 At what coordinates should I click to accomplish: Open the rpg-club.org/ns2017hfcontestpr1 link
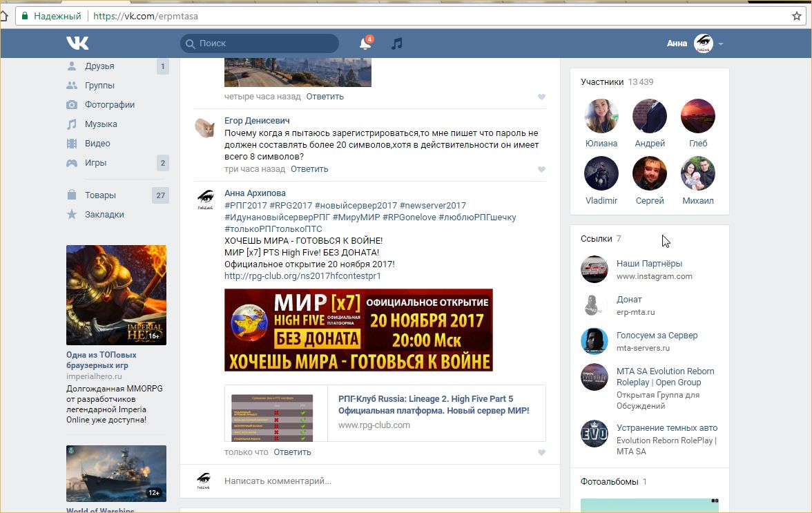pos(302,276)
